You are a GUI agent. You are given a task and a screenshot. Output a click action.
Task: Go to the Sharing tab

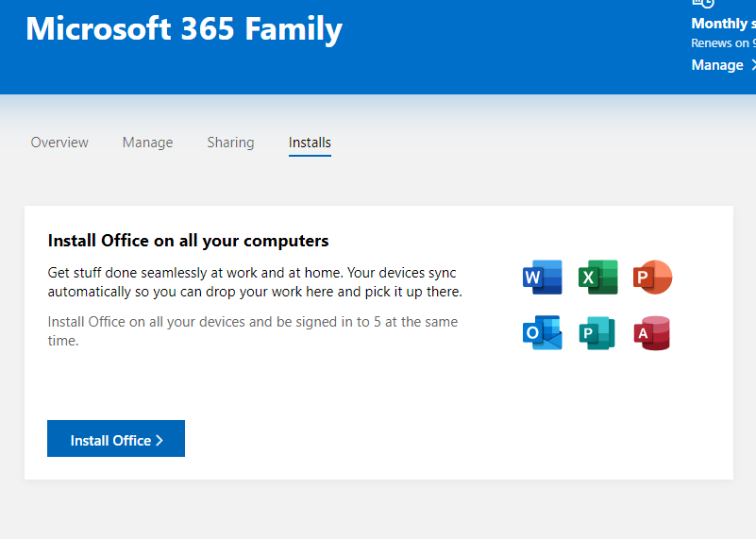click(230, 143)
